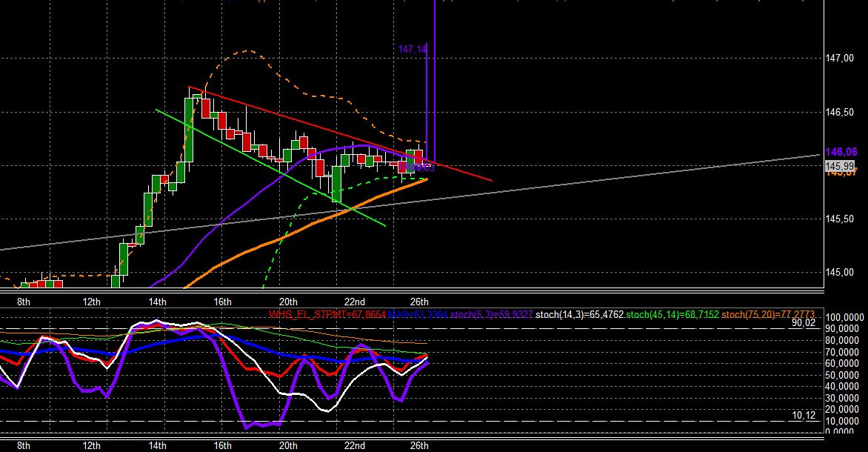
Task: Click the 90,02 overbought level label
Action: click(803, 322)
